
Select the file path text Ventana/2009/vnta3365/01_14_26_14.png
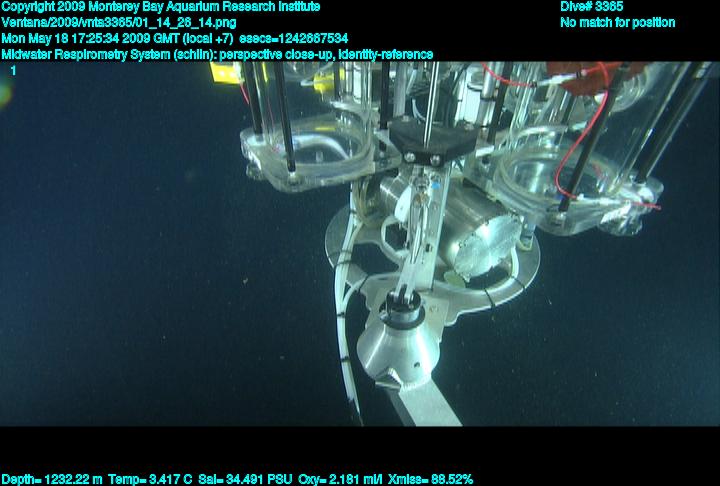coord(119,23)
